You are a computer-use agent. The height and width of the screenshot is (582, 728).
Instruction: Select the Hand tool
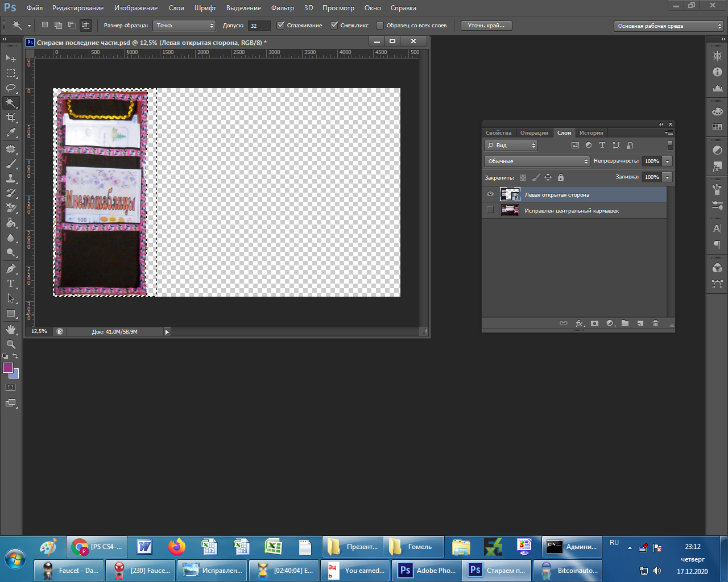coord(11,330)
